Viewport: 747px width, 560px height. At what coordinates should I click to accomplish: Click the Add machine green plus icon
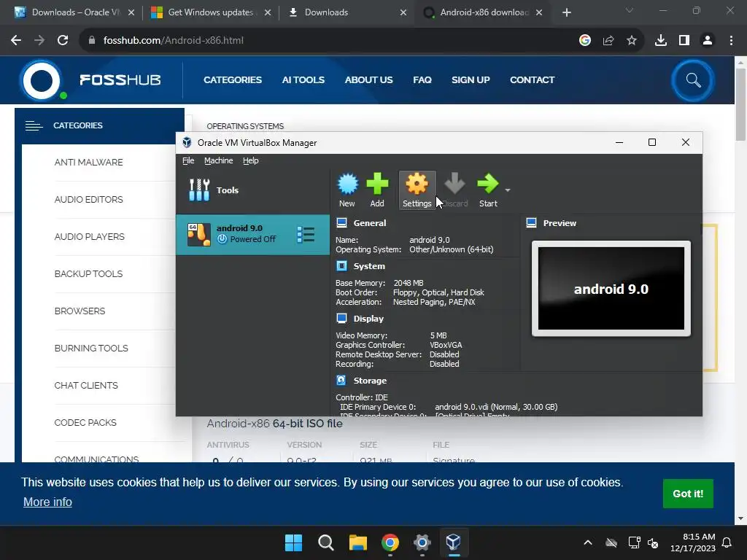pyautogui.click(x=377, y=190)
